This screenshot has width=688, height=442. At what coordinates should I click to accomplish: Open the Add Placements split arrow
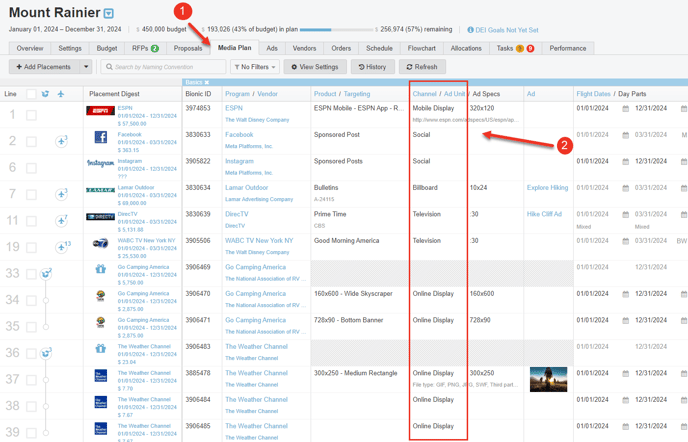[86, 67]
